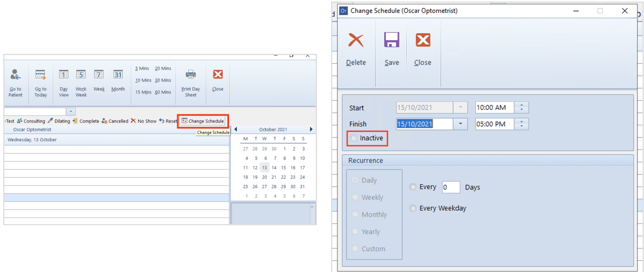Viewport: 644px width, 272px height.
Task: Set time slots to 15 Mins
Action: pyautogui.click(x=143, y=92)
